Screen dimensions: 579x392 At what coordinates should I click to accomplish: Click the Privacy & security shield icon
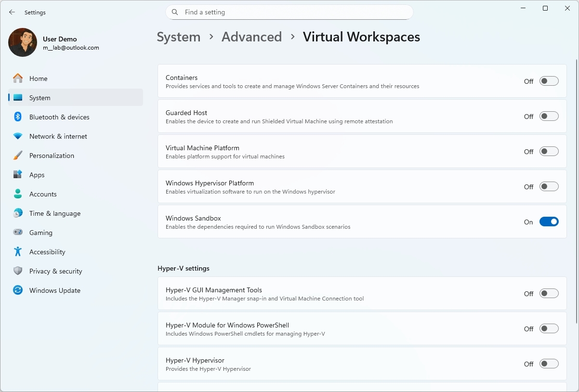click(x=18, y=271)
